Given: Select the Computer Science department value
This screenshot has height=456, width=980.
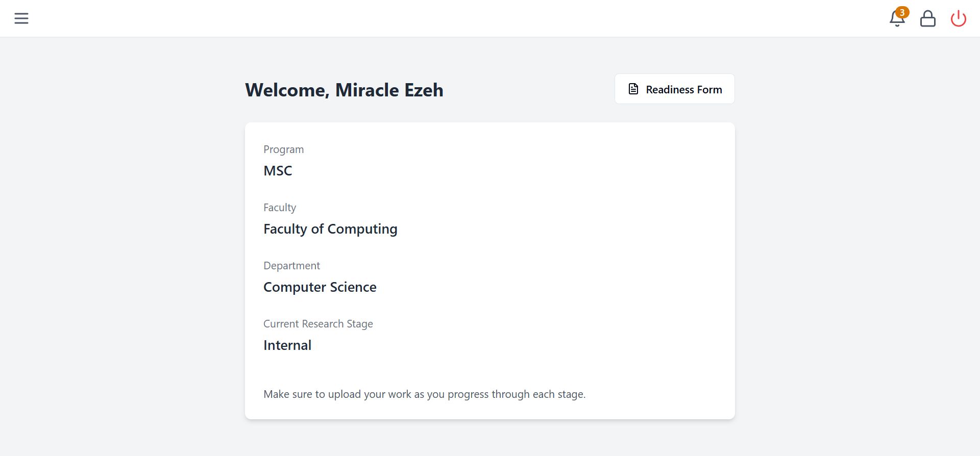Looking at the screenshot, I should (x=320, y=287).
